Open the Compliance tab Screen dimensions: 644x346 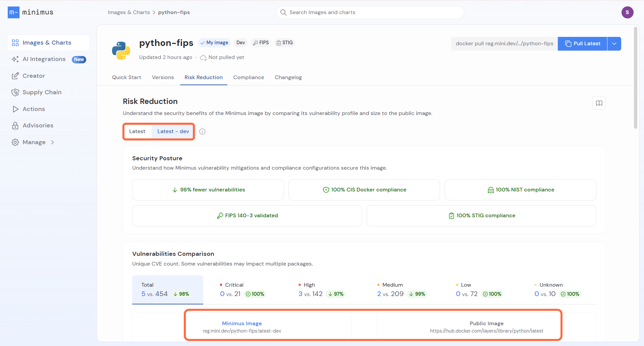[249, 77]
